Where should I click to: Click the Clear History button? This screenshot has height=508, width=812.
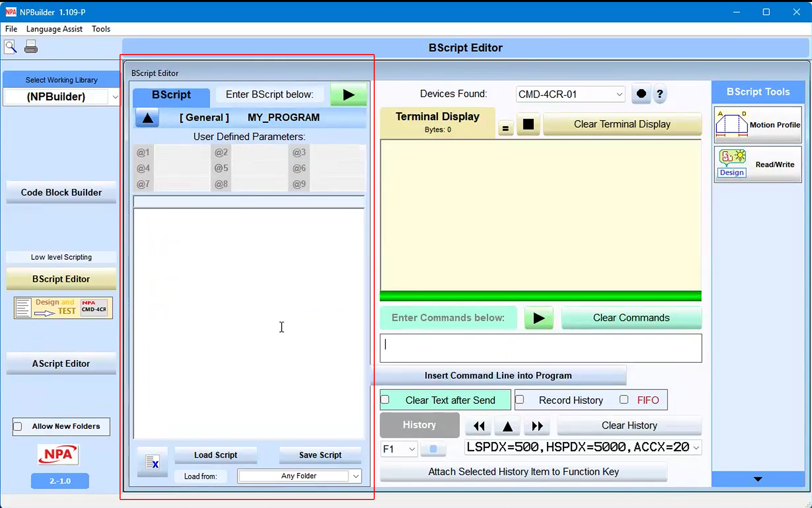pos(629,425)
